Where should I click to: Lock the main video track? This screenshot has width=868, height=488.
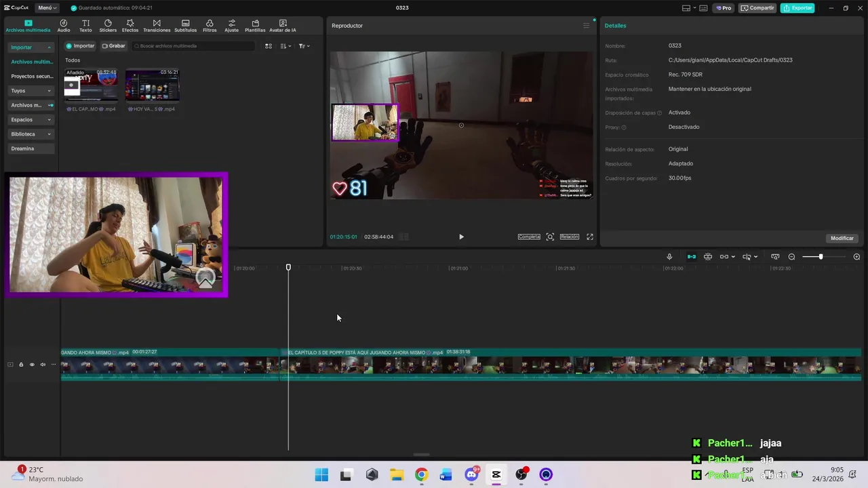[21, 365]
